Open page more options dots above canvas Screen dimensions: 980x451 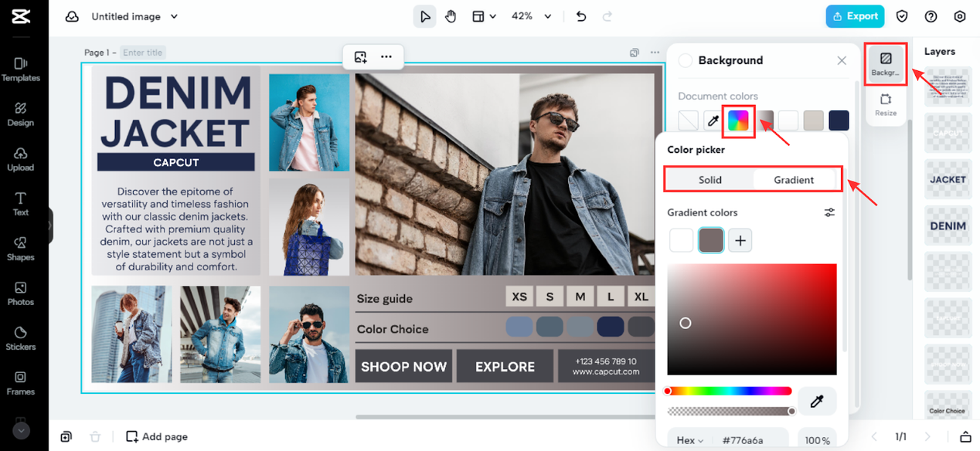point(655,53)
